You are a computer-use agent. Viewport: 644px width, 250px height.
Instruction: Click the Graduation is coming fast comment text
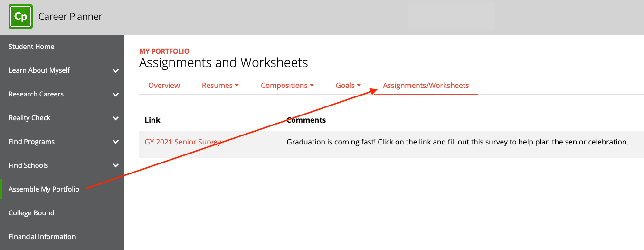[x=457, y=142]
